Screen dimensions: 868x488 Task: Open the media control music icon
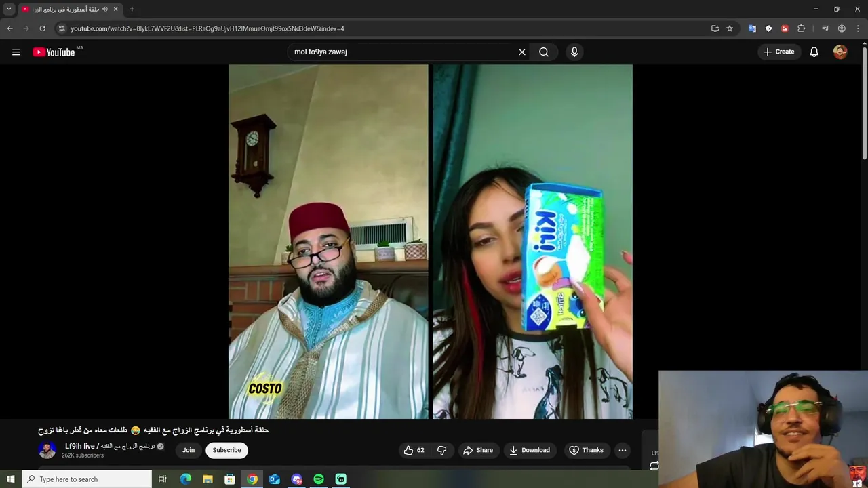coord(825,28)
